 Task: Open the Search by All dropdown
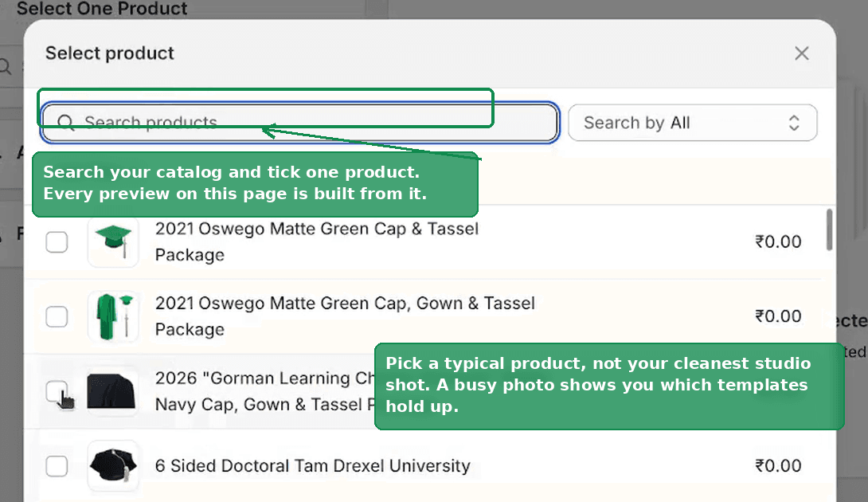pyautogui.click(x=693, y=123)
